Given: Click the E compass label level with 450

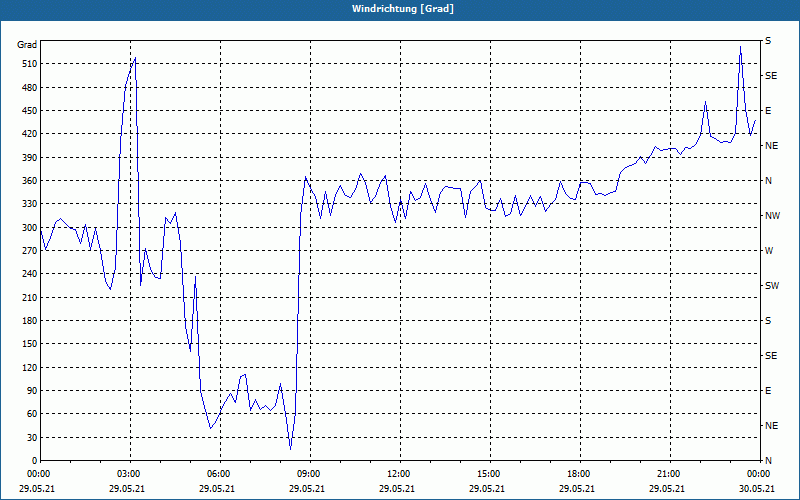Looking at the screenshot, I should tap(768, 111).
